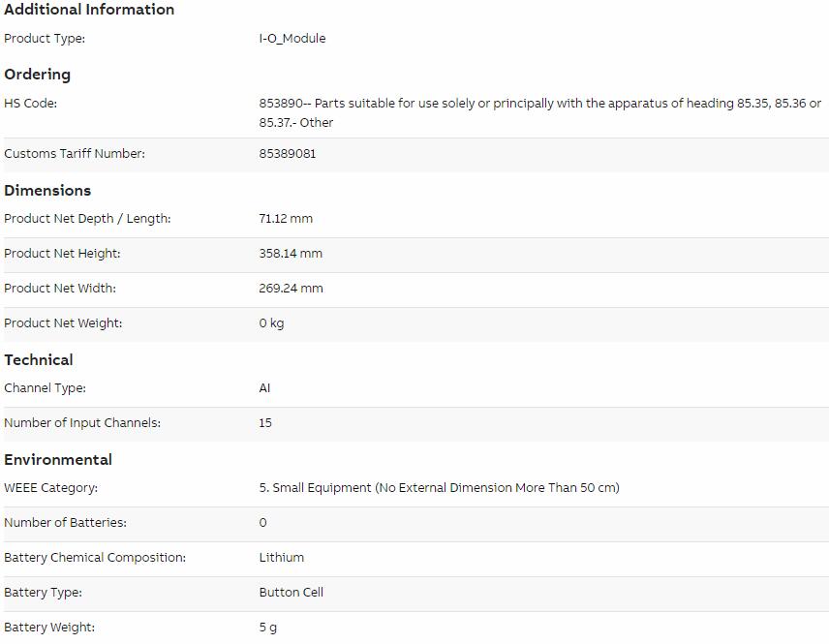829x644 pixels.
Task: Click the Number of Input Channels label
Action: click(x=82, y=423)
